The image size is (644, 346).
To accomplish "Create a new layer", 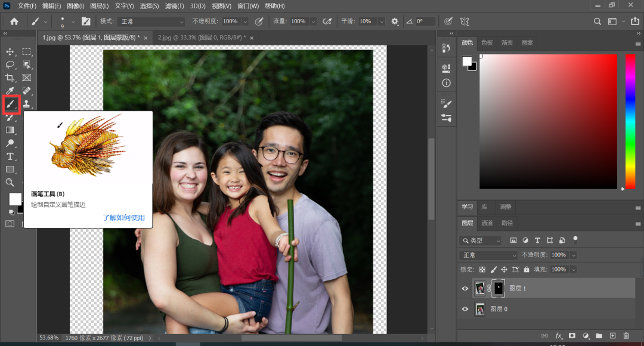I will [612, 336].
